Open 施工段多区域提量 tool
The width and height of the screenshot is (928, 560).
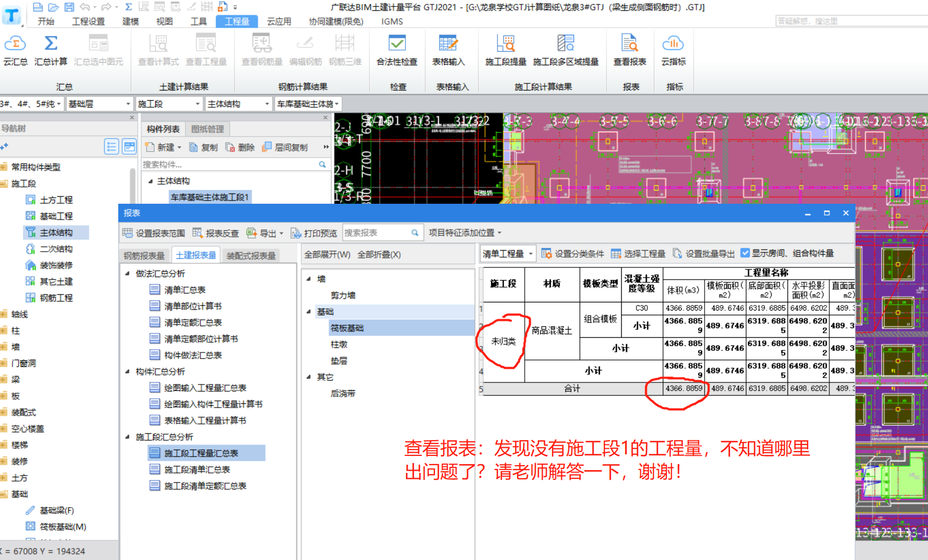coord(566,50)
